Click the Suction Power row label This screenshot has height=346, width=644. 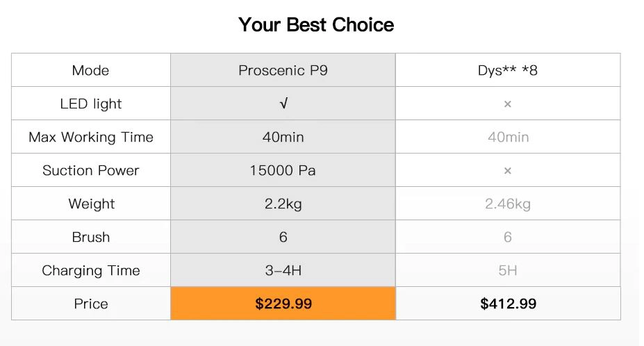pos(91,170)
